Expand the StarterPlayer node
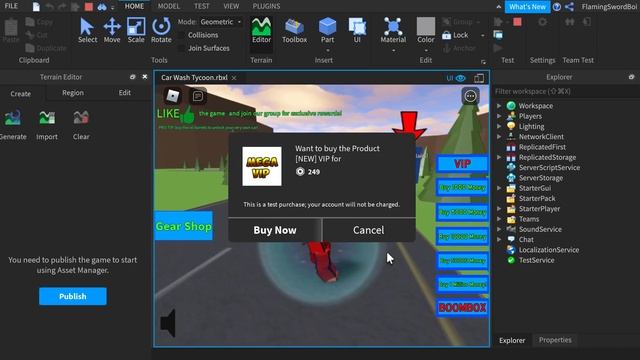This screenshot has width=640, height=360. 499,209
